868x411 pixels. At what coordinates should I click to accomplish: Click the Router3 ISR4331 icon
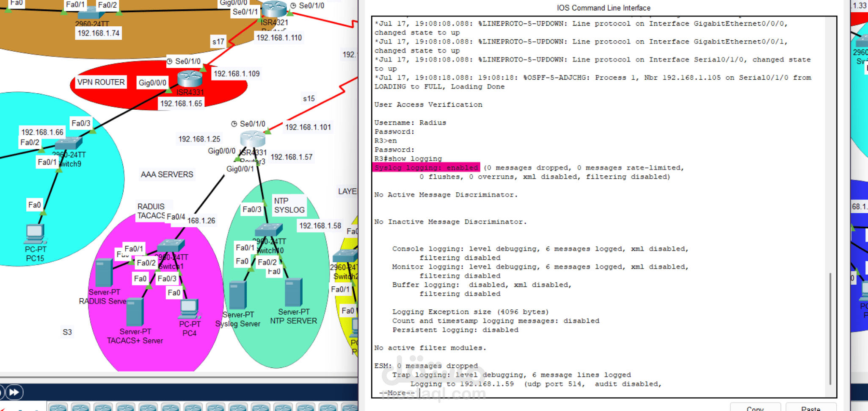[253, 139]
